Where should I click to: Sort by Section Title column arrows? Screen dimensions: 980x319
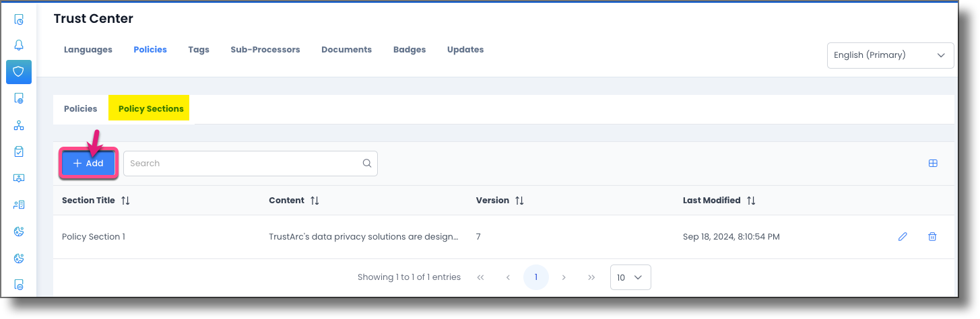pyautogui.click(x=127, y=201)
